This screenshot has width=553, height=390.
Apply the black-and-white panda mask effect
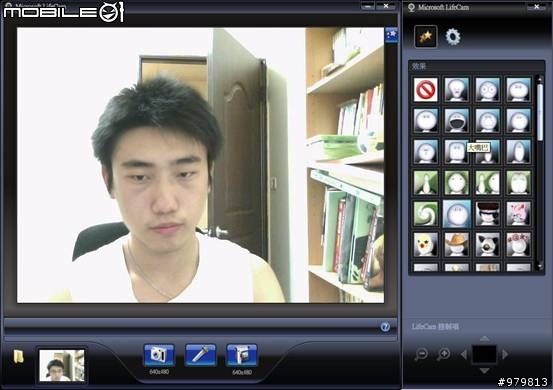click(487, 244)
